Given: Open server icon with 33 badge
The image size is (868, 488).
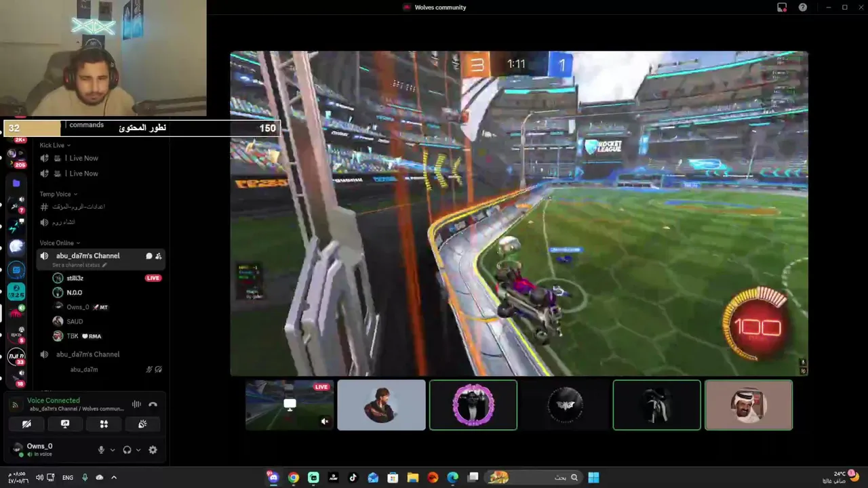Looking at the screenshot, I should (16, 356).
